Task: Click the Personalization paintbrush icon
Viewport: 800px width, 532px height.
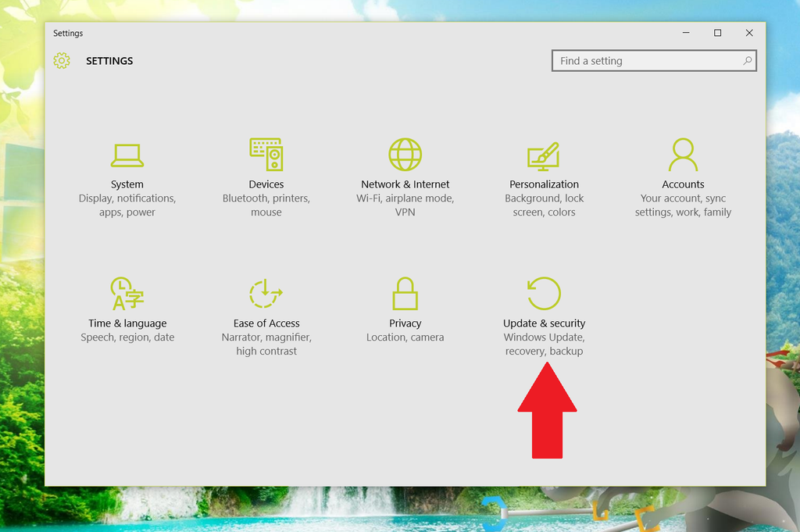Action: (x=544, y=154)
